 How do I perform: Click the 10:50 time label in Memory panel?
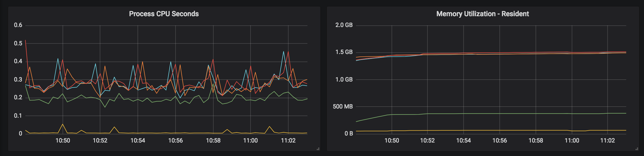coord(392,141)
